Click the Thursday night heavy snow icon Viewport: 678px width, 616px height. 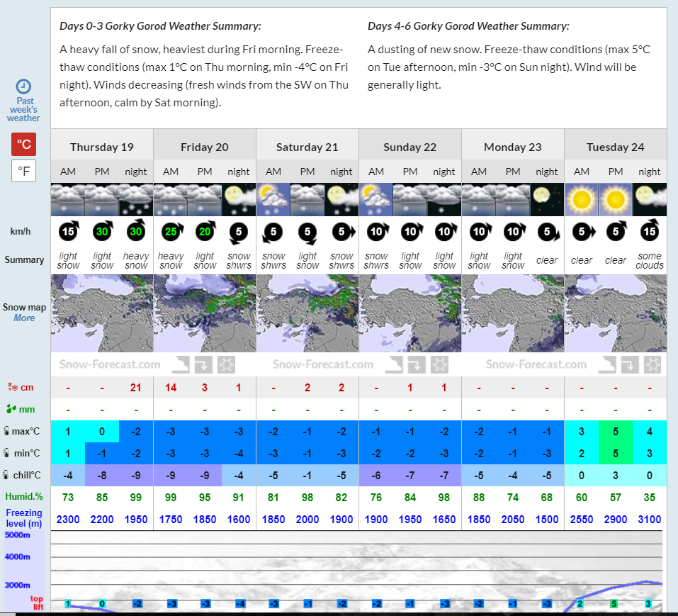[136, 199]
